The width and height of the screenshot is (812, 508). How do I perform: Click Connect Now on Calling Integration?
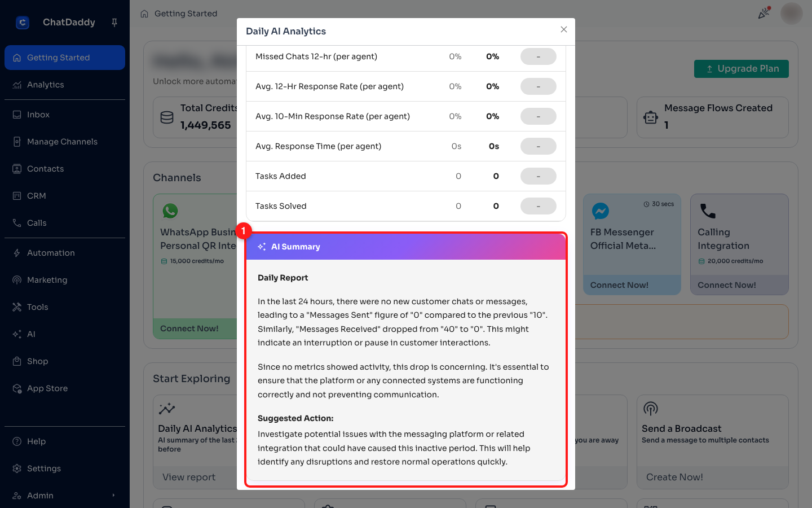click(x=727, y=285)
